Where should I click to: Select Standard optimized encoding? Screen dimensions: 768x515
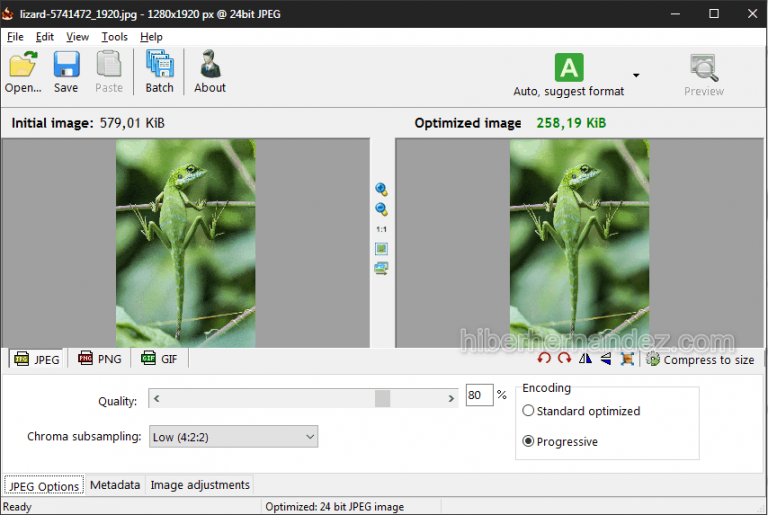pyautogui.click(x=529, y=411)
